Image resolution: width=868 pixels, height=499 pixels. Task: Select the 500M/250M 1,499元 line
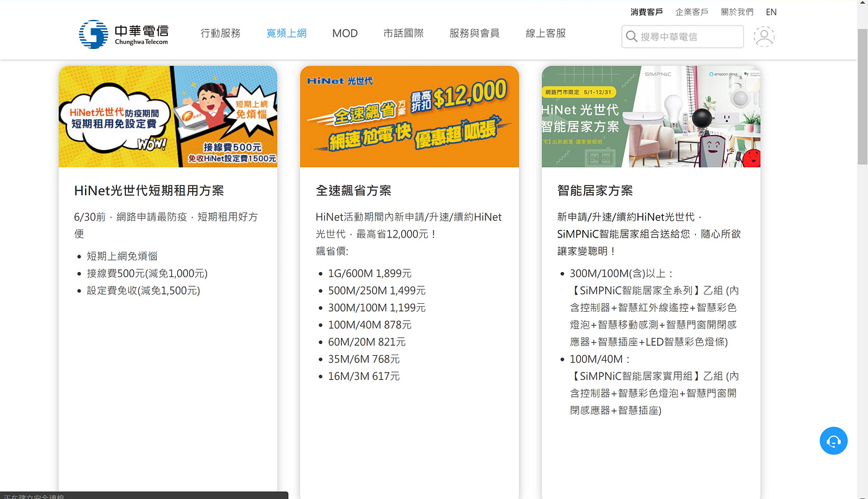click(377, 290)
